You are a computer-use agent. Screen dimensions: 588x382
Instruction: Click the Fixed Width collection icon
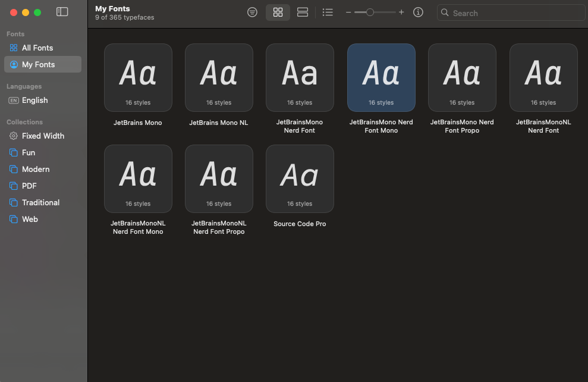point(13,136)
